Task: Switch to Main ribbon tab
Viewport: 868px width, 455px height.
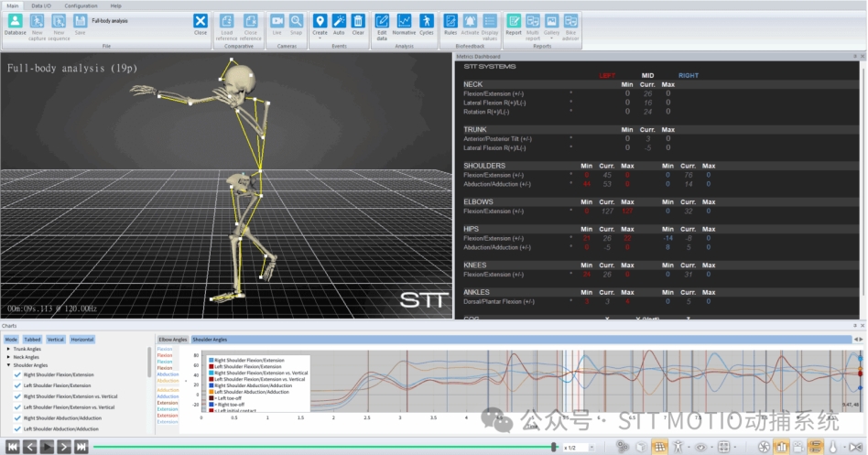Action: pos(12,5)
